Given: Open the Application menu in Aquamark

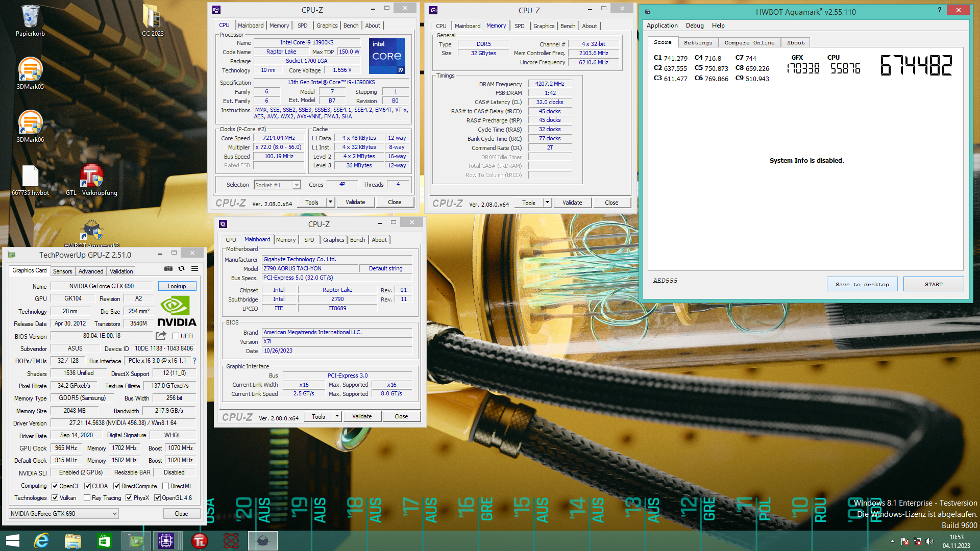Looking at the screenshot, I should (x=662, y=26).
